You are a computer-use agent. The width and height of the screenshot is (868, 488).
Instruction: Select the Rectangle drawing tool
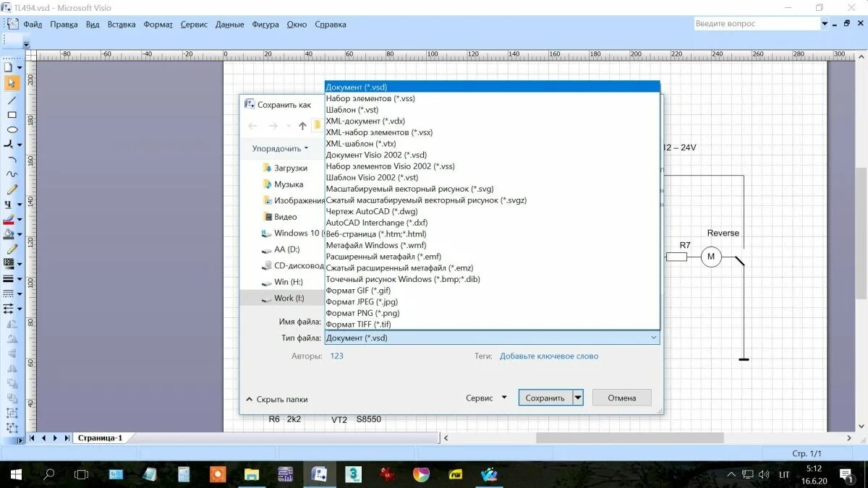pyautogui.click(x=12, y=115)
